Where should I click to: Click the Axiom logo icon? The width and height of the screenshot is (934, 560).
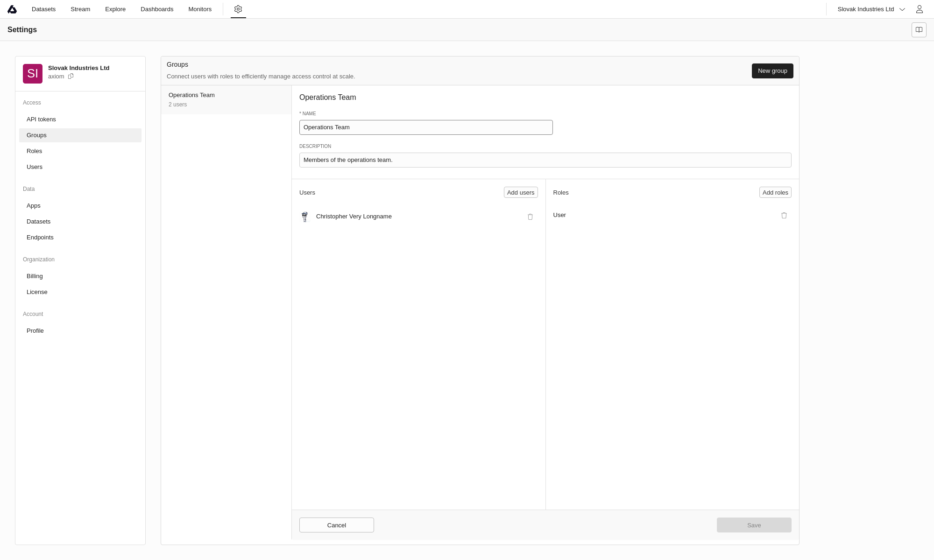[x=12, y=9]
